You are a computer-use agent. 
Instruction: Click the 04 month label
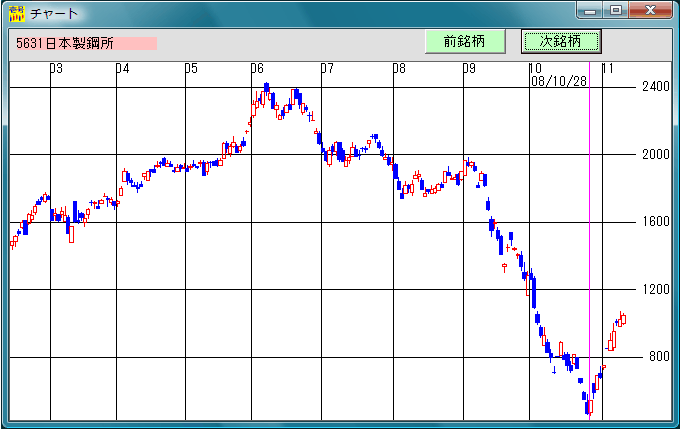[x=123, y=68]
